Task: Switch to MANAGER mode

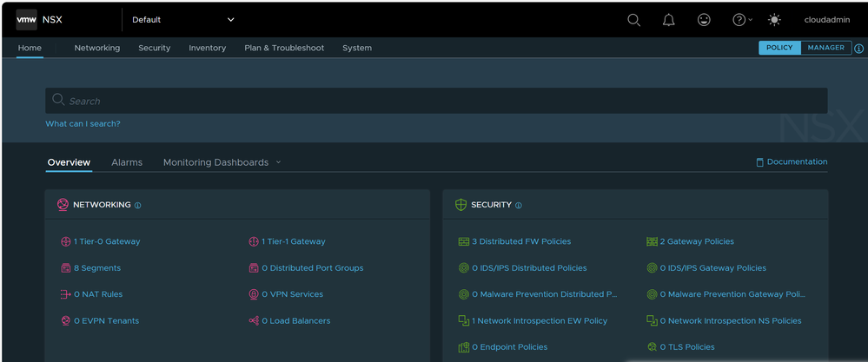Action: tap(826, 48)
